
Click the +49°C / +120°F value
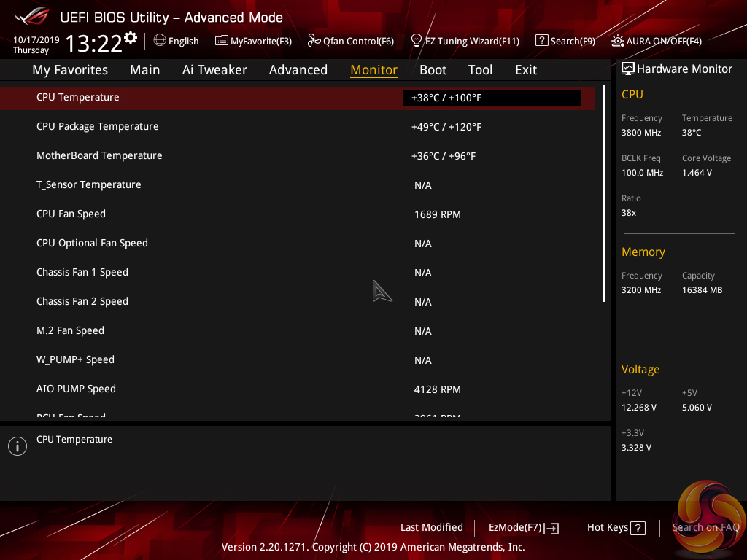pos(446,127)
